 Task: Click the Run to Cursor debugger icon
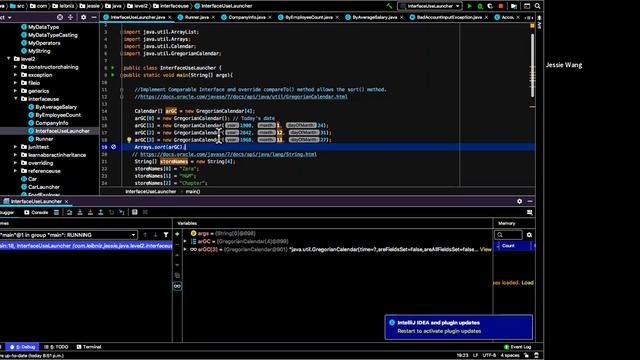(x=122, y=212)
